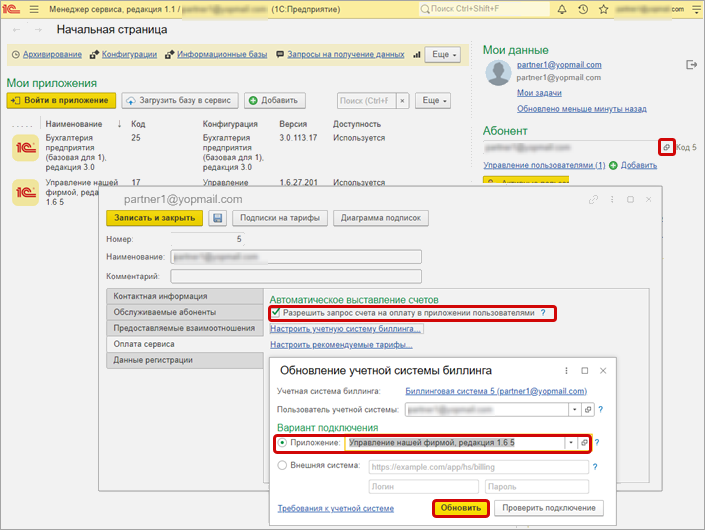
Task: Click Загрузить базу в сервис button
Action: point(180,101)
